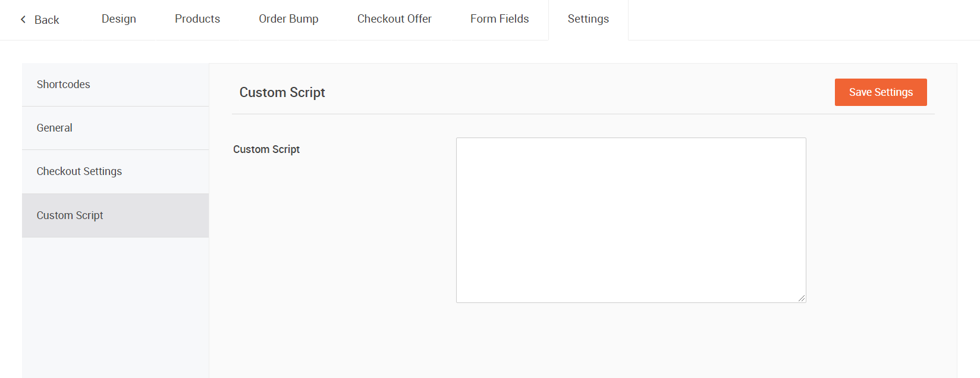Open the Form Fields tab

click(x=499, y=19)
